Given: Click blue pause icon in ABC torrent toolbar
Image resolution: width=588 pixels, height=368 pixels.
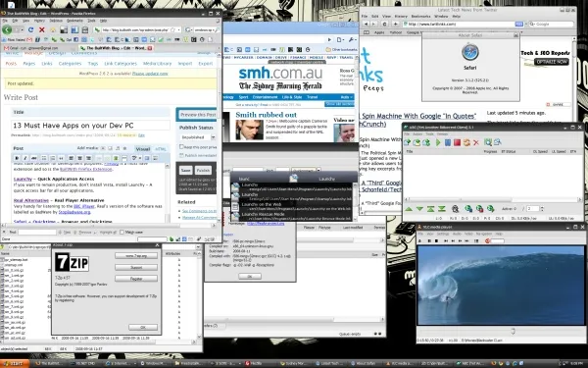Looking at the screenshot, I should point(448,142).
